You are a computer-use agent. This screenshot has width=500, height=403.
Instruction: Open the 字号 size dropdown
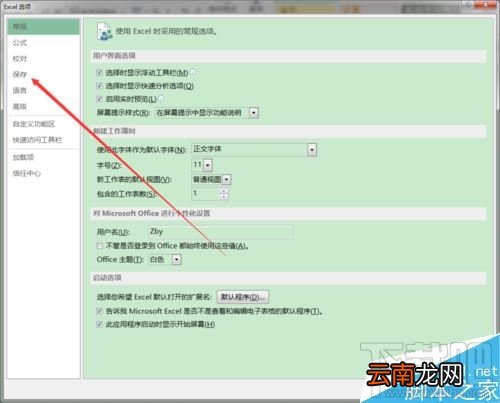[208, 165]
